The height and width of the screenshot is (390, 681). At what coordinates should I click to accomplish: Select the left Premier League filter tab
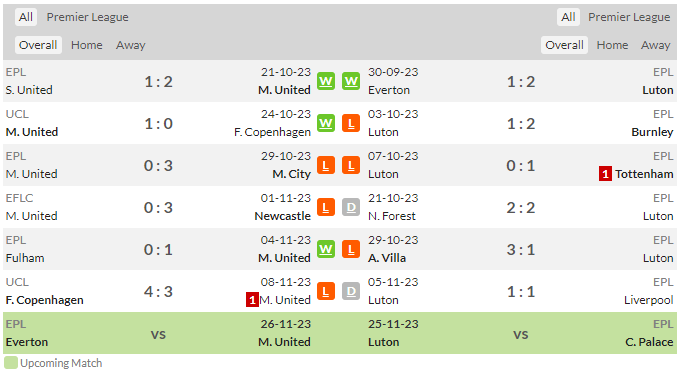pyautogui.click(x=87, y=17)
